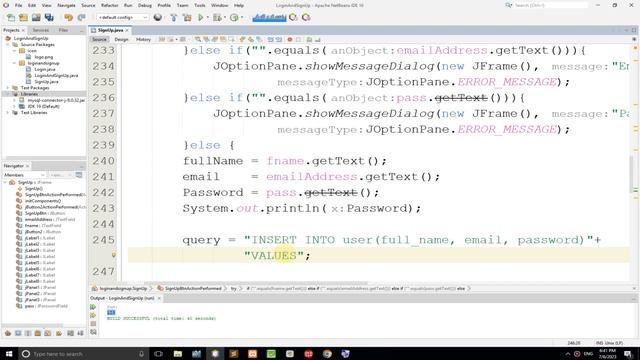
Task: Open the Navigator Members dropdown
Action: [x=24, y=175]
